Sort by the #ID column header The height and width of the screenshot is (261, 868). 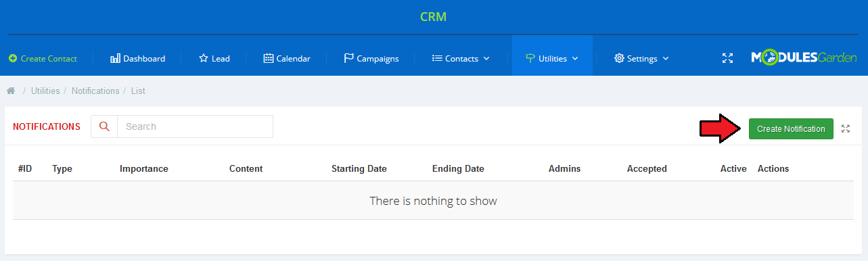(x=25, y=168)
